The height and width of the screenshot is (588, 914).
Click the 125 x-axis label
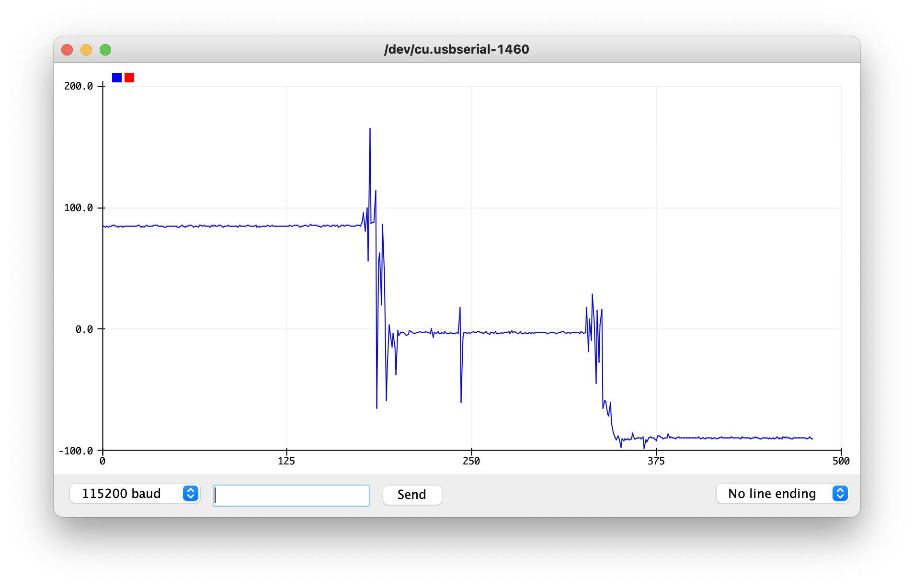click(x=286, y=461)
